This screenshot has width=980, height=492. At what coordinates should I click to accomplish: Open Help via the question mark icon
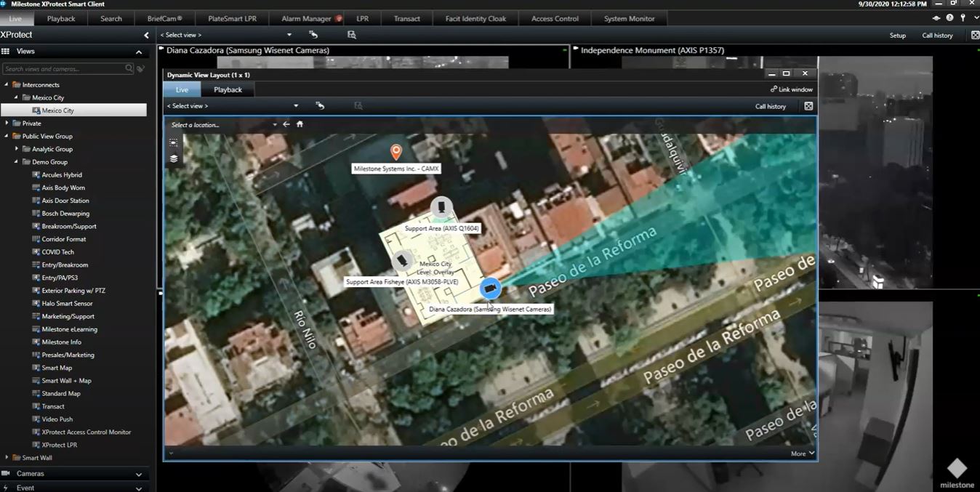tap(949, 17)
